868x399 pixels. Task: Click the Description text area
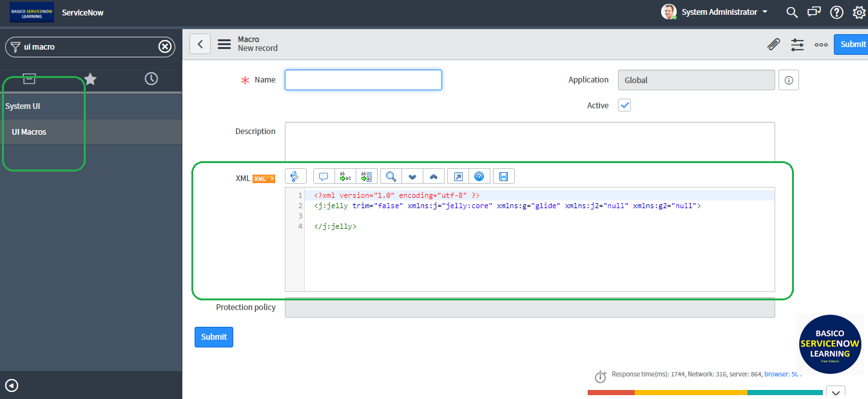pyautogui.click(x=530, y=141)
